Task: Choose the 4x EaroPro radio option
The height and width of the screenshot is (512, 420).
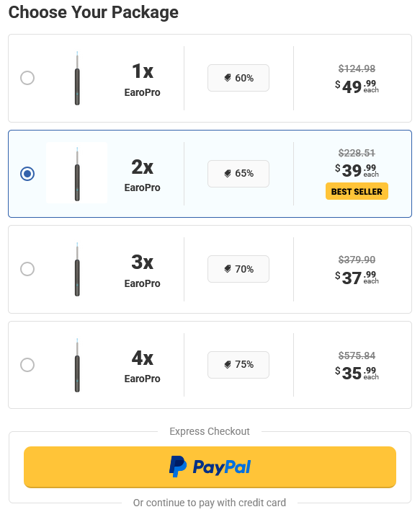Action: (27, 365)
